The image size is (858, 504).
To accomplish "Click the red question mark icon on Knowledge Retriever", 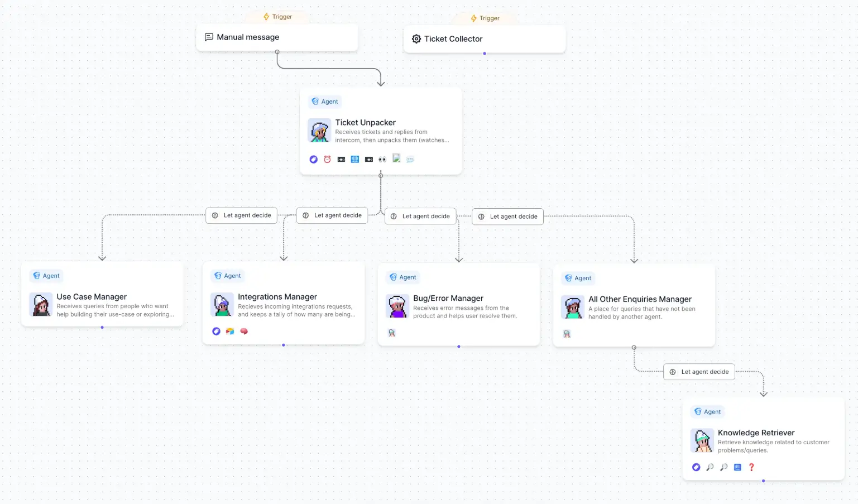I will (x=751, y=467).
